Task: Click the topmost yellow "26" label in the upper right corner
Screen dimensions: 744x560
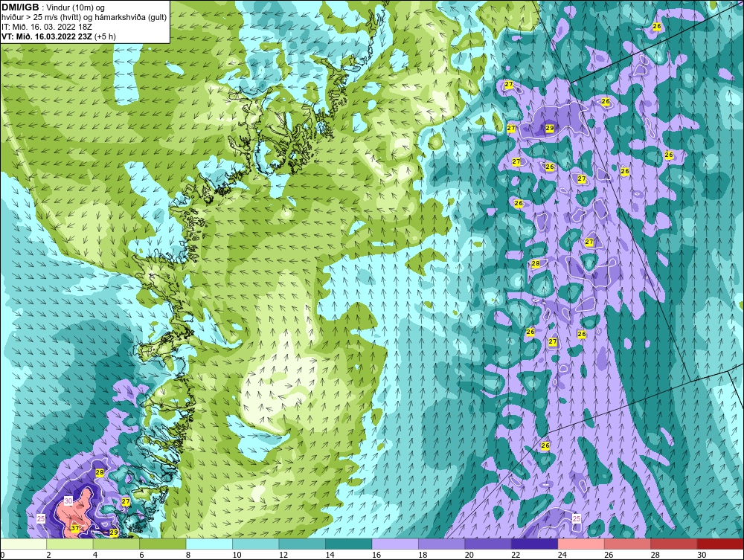Action: click(657, 27)
